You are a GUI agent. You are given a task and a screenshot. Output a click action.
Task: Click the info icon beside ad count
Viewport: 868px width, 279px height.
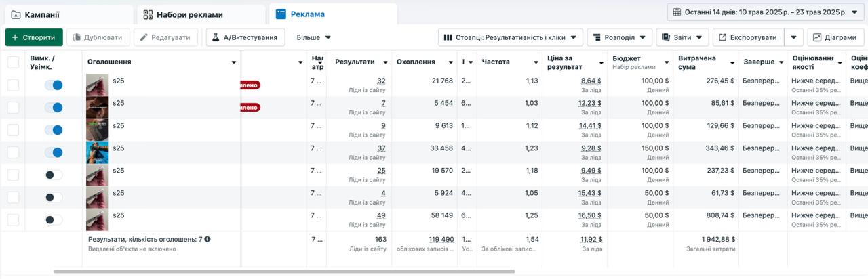click(208, 239)
